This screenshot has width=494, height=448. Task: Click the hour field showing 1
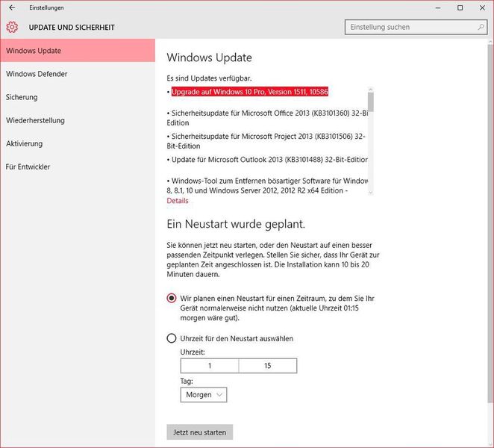coord(210,366)
